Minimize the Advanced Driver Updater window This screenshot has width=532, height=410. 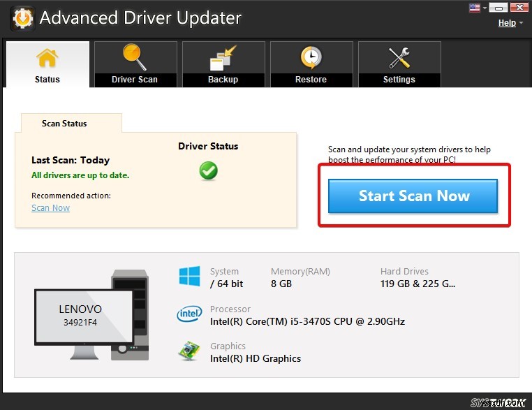pos(498,8)
